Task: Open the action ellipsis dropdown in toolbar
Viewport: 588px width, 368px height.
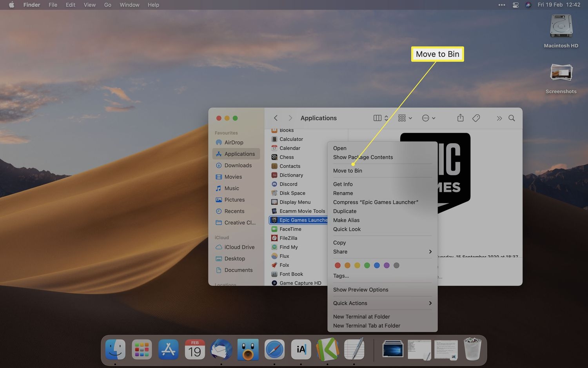Action: 428,118
